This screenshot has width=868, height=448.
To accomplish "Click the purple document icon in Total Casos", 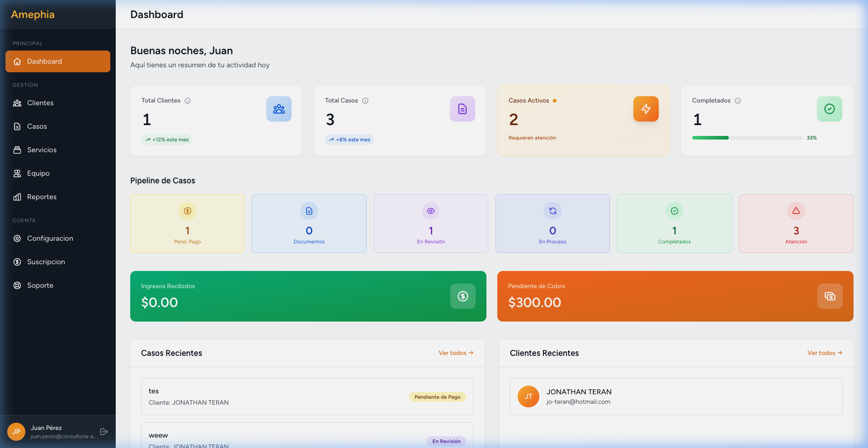I will tap(462, 109).
